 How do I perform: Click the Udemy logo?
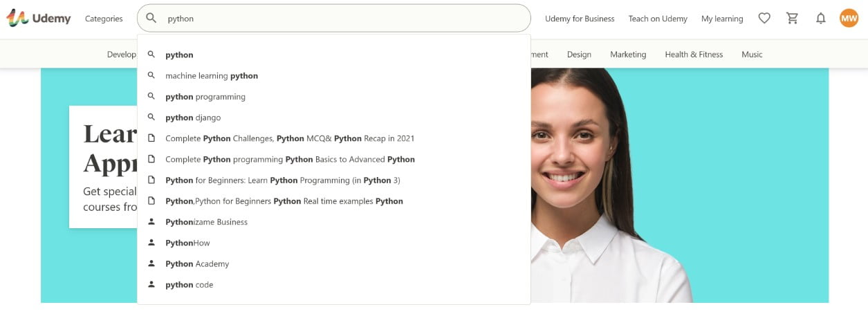[x=39, y=19]
